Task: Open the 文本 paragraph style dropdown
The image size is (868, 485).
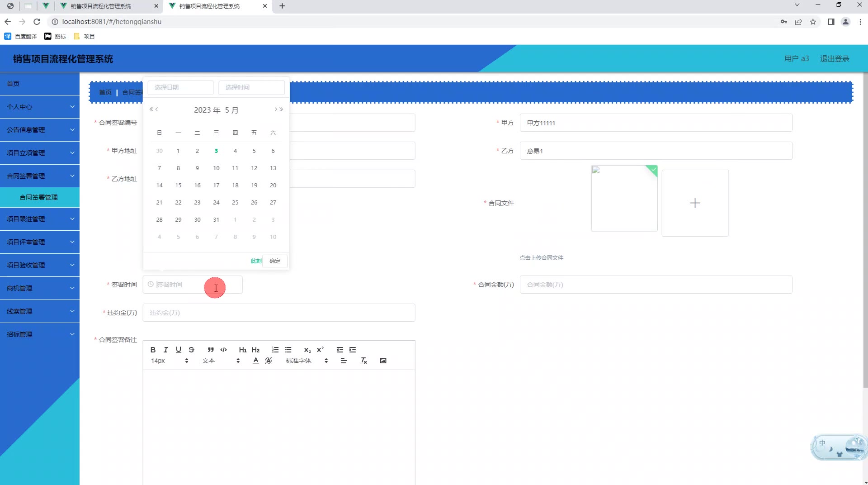Action: 221,361
